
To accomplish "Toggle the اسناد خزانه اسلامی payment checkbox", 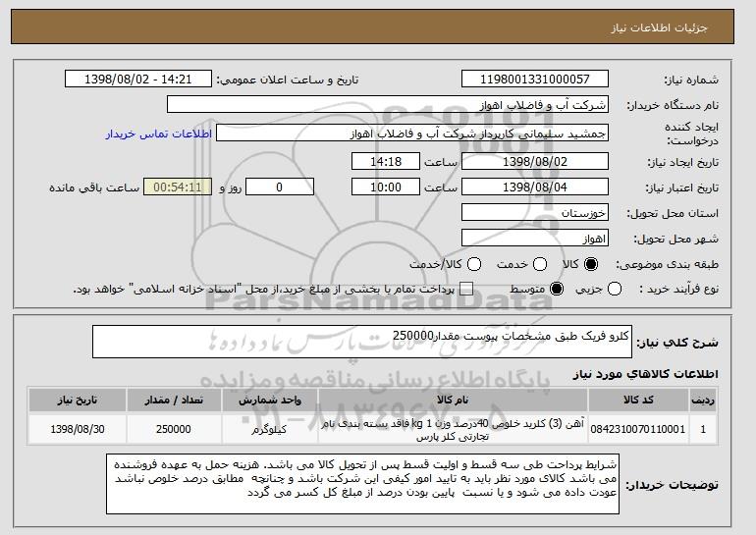I will pos(465,290).
